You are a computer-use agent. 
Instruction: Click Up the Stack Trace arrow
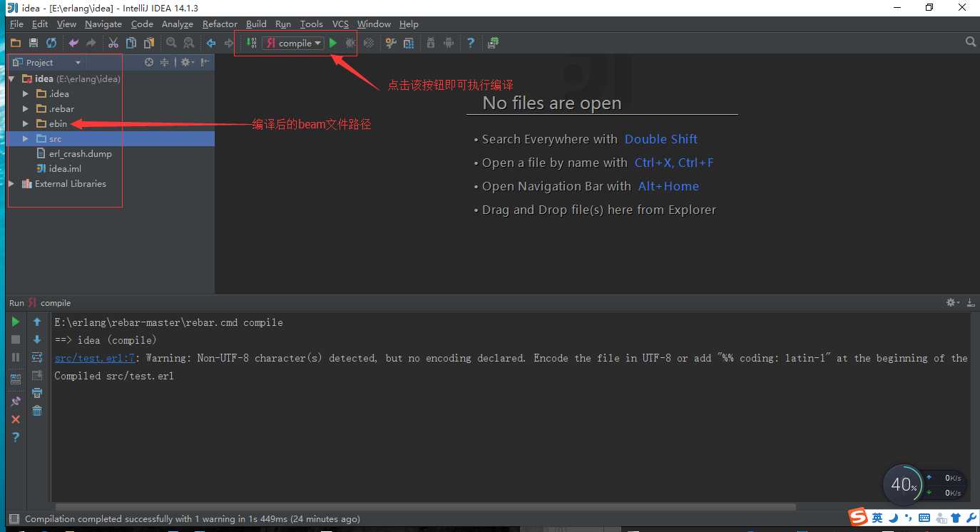(37, 322)
